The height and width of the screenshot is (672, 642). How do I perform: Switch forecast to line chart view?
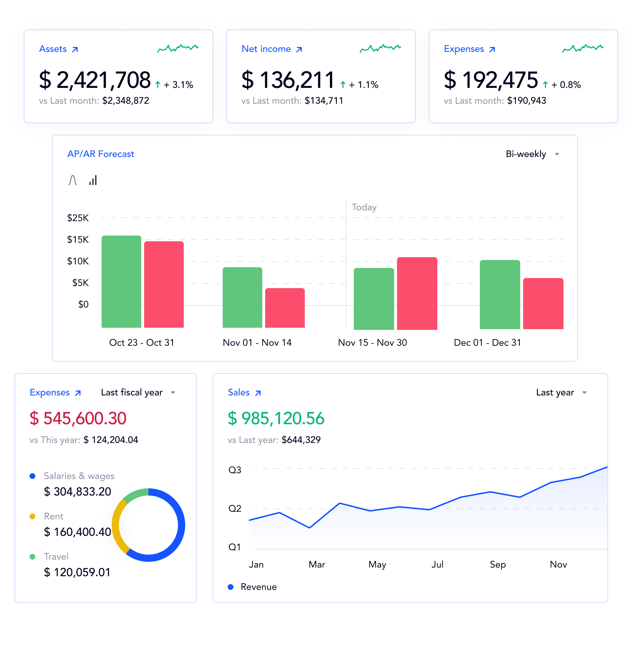pyautogui.click(x=73, y=180)
